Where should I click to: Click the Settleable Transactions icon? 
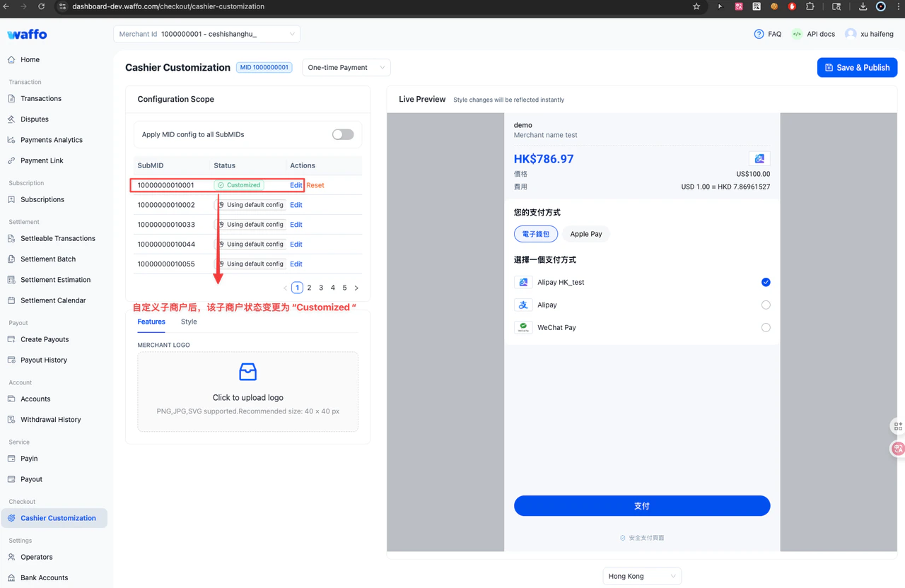pyautogui.click(x=11, y=238)
